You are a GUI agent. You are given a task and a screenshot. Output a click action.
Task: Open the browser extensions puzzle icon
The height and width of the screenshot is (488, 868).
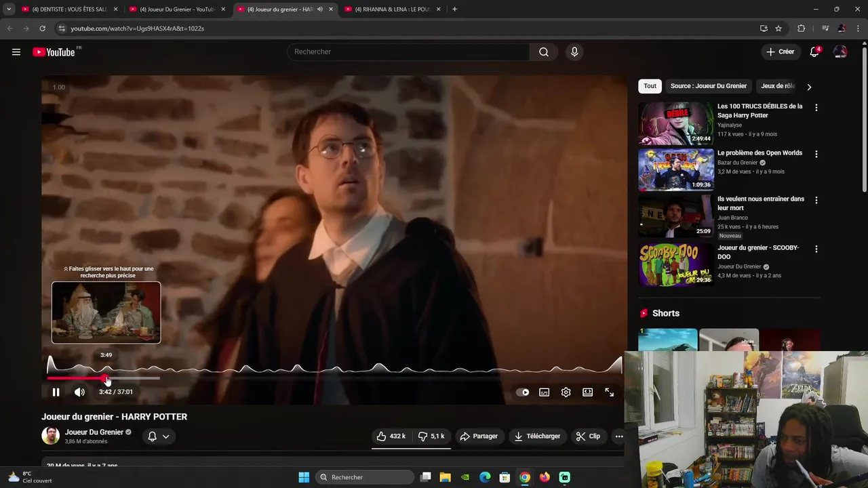[x=801, y=28]
